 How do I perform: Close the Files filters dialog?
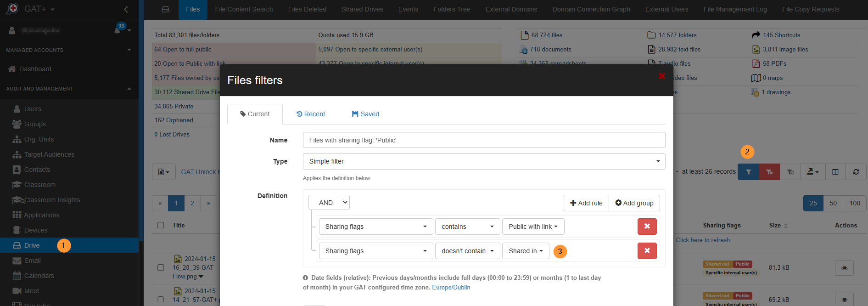click(661, 76)
